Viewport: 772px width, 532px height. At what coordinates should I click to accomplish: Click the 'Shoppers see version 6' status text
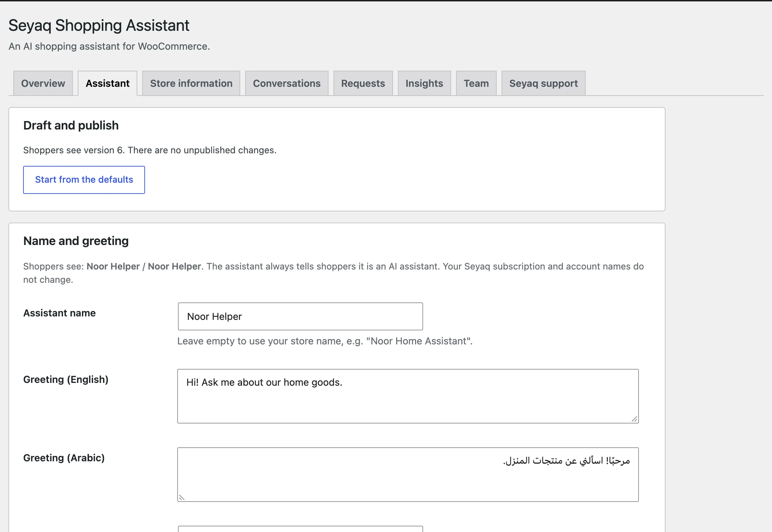pos(150,150)
